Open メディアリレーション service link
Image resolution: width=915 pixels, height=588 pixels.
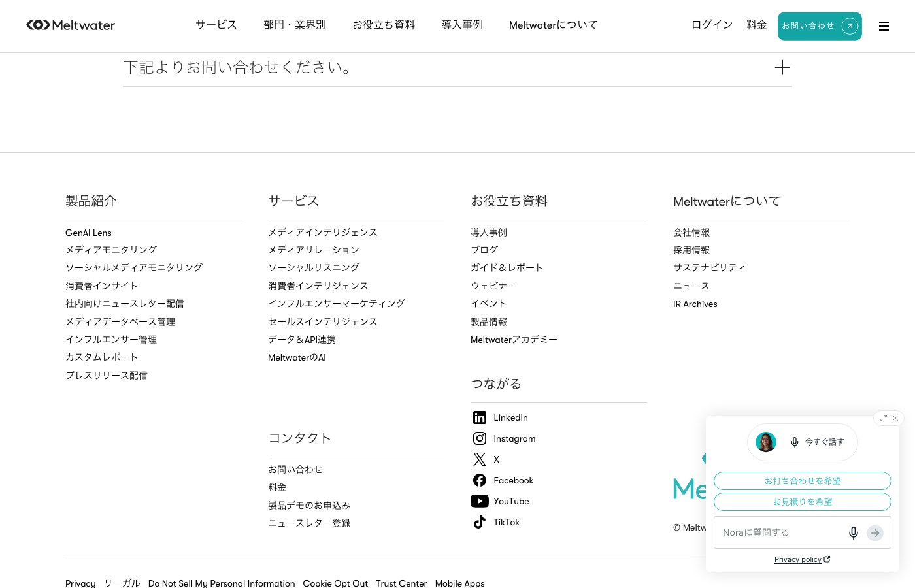click(x=314, y=250)
